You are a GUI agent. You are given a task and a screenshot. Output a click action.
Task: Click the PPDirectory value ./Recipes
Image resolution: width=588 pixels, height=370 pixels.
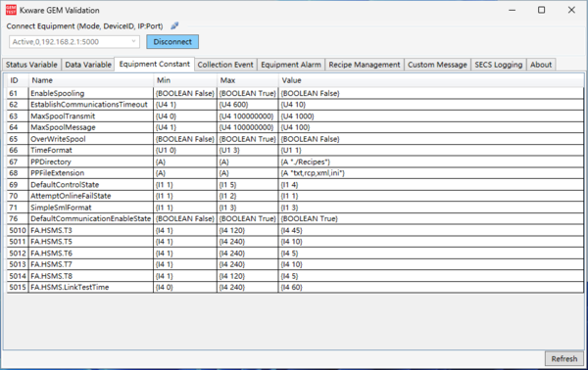[x=431, y=162]
